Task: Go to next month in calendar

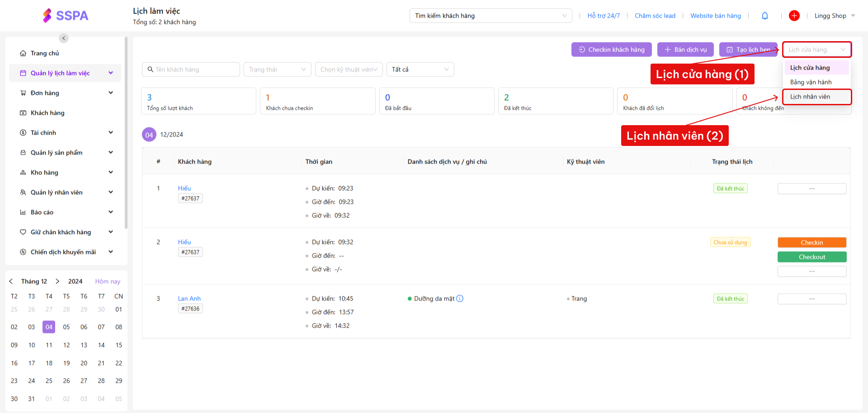Action: click(x=57, y=282)
